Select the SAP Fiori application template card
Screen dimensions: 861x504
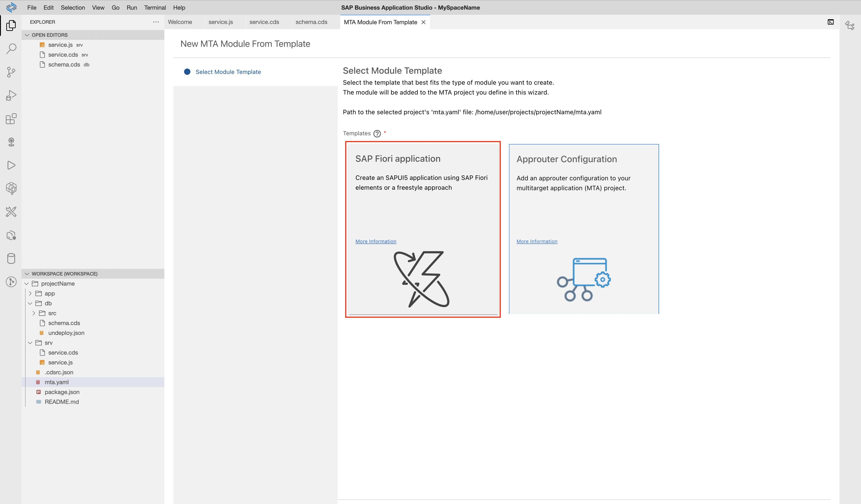[423, 229]
